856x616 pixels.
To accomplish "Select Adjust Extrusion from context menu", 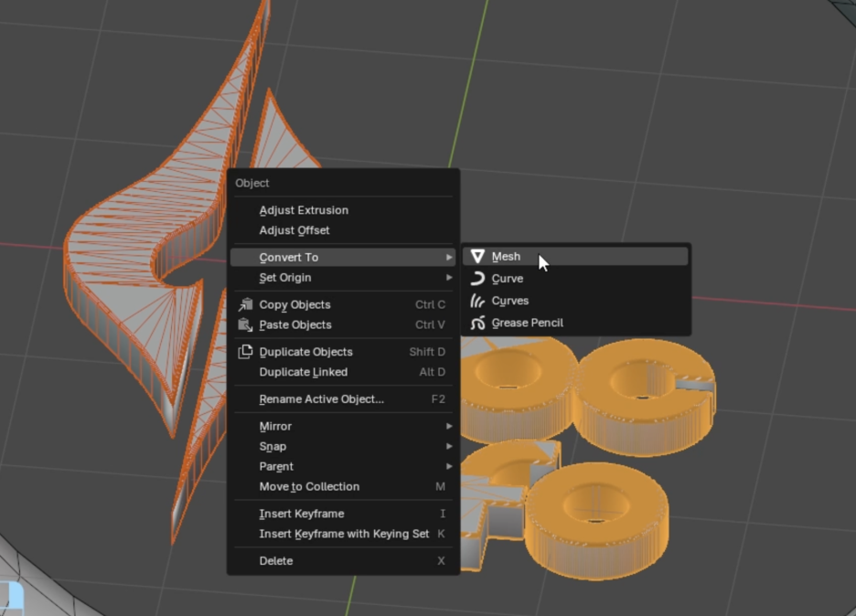I will 343,210.
